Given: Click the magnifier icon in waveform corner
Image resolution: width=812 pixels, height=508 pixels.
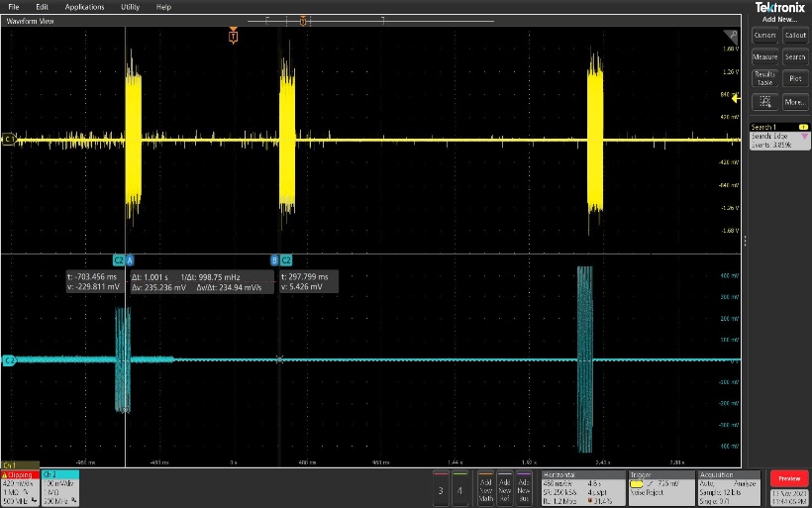Looking at the screenshot, I should 734,35.
